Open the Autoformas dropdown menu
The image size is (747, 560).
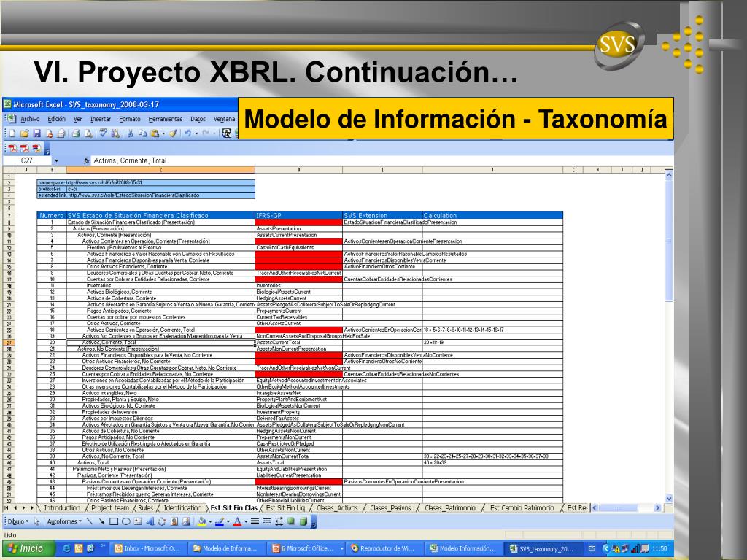coord(64,521)
